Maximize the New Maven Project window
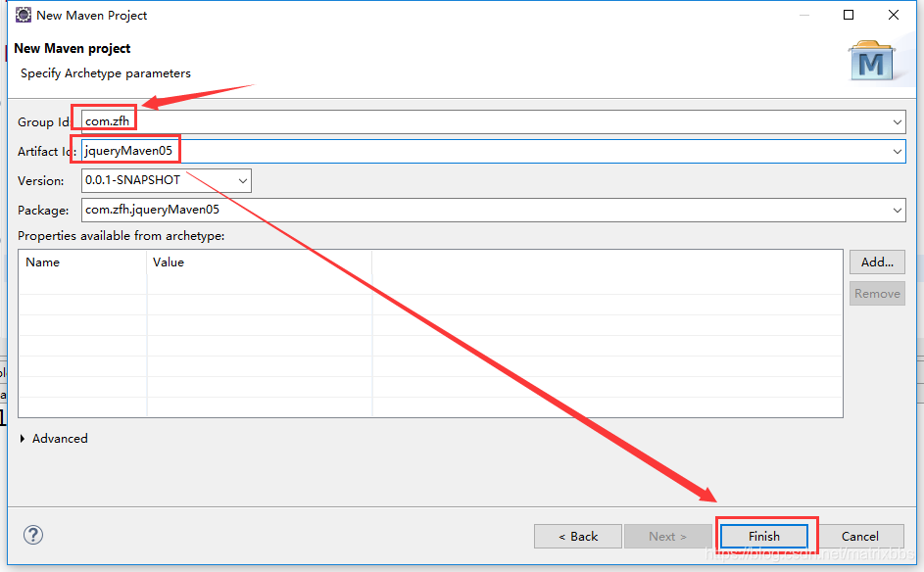Viewport: 924px width, 572px height. (849, 15)
